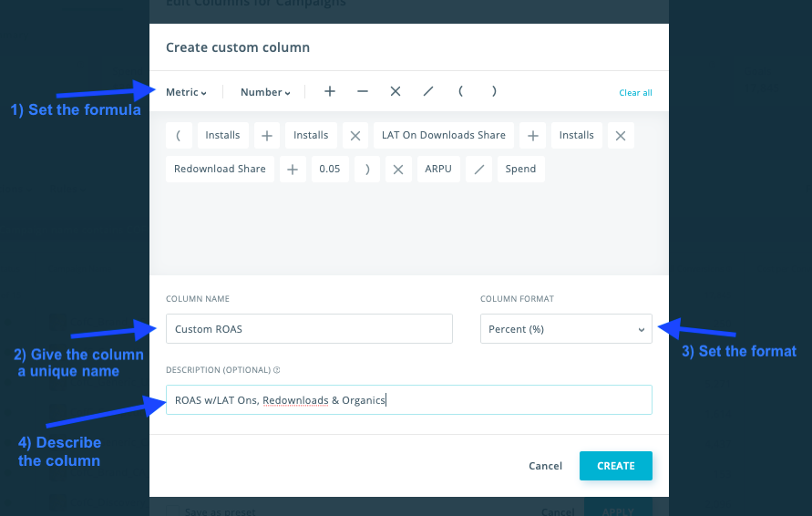
Task: Click the Clear all link
Action: coord(635,93)
